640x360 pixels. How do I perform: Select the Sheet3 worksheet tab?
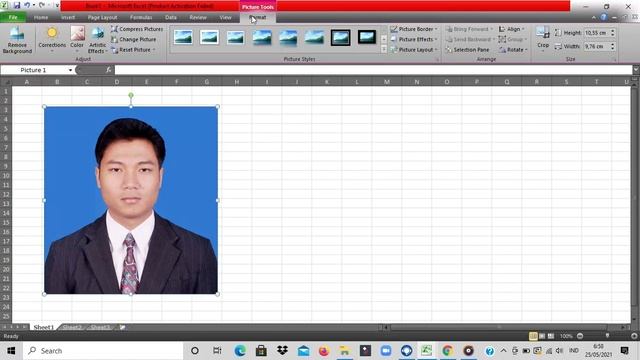100,327
